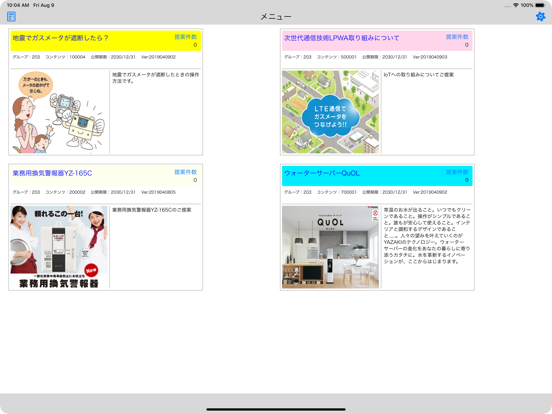Tap 提案件数 on the YZ-165C card

click(186, 172)
